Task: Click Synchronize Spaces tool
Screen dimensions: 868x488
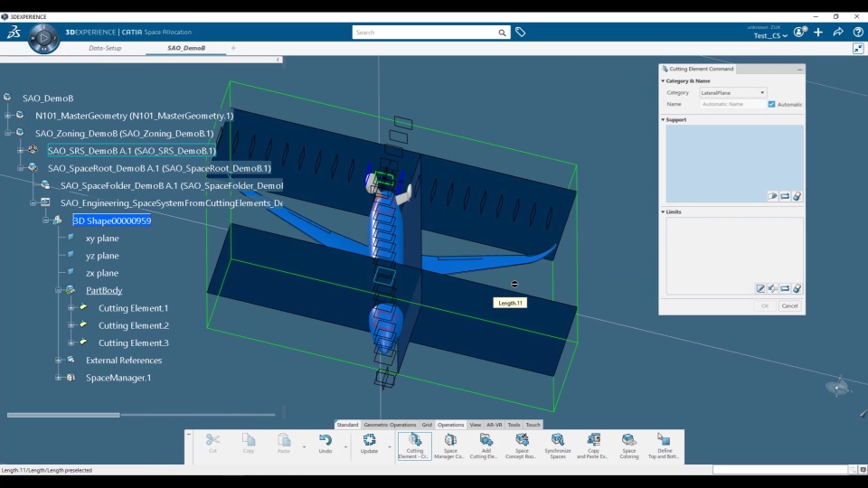Action: (558, 446)
